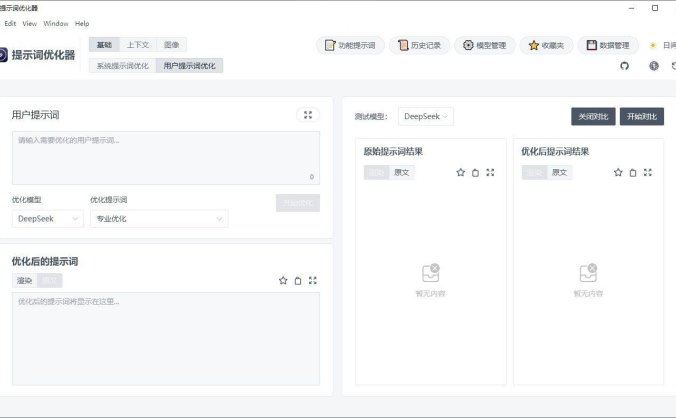This screenshot has height=418, width=676.
Task: Click the empty inbox icon in 原始提示词结果
Action: (430, 273)
